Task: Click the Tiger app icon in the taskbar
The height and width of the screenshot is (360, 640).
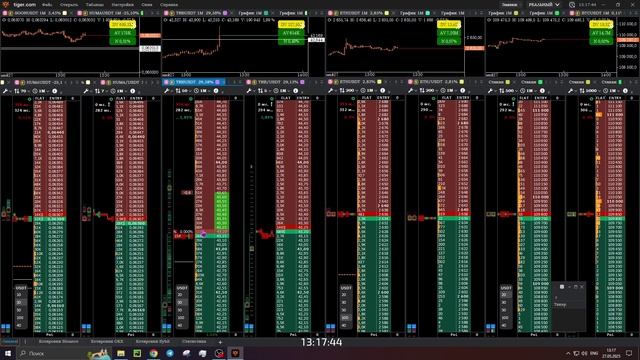Action: (236, 353)
